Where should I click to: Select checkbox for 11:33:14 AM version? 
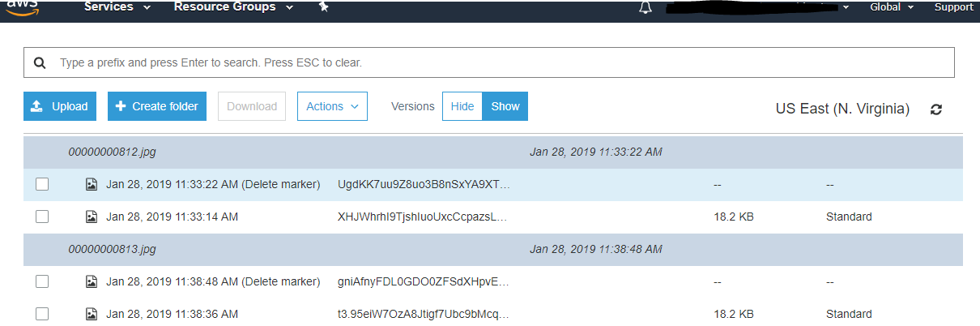click(x=42, y=217)
